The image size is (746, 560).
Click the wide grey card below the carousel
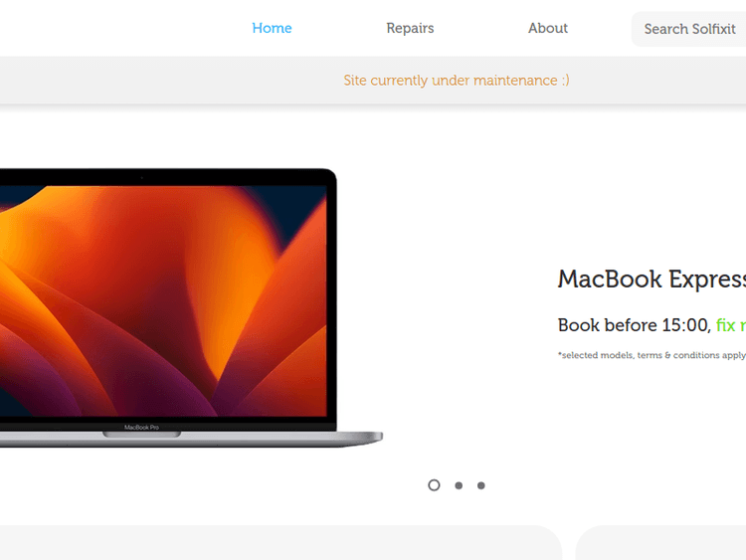[280, 542]
